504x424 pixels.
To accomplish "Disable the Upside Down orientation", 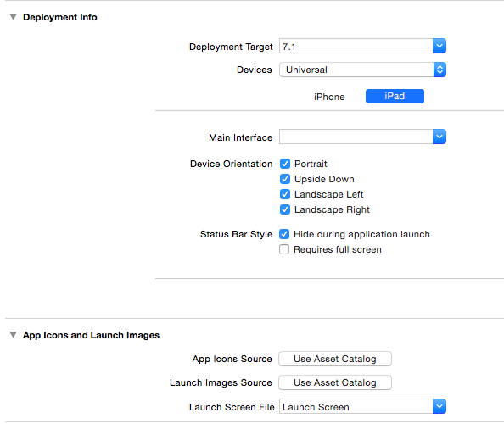I will click(x=285, y=179).
